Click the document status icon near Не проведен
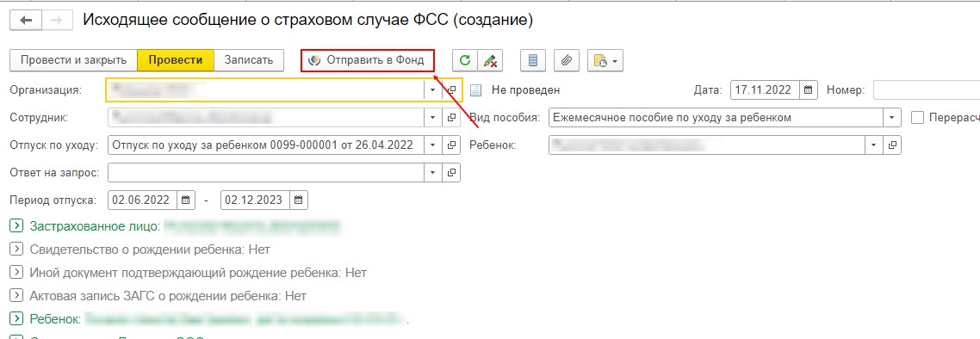Screen dimensions: 980x339 pos(476,90)
